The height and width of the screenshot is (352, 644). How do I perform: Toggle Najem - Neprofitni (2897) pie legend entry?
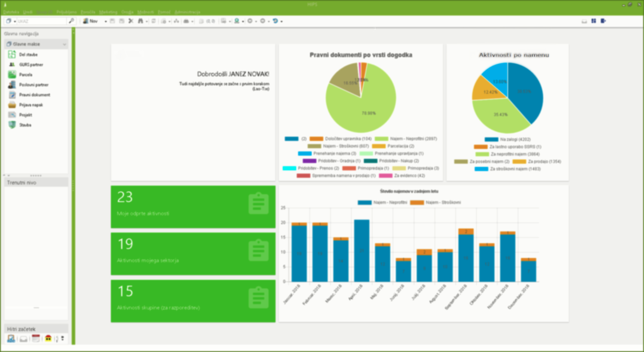pyautogui.click(x=406, y=139)
